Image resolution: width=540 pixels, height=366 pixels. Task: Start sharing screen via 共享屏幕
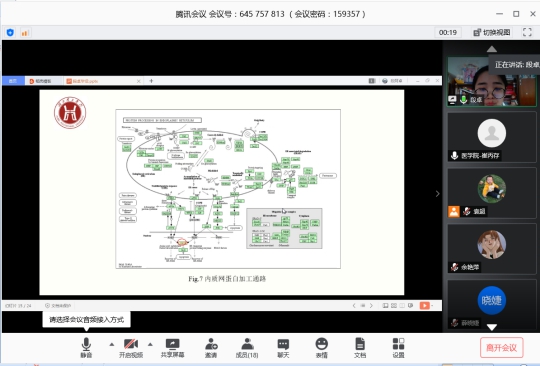[172, 347]
